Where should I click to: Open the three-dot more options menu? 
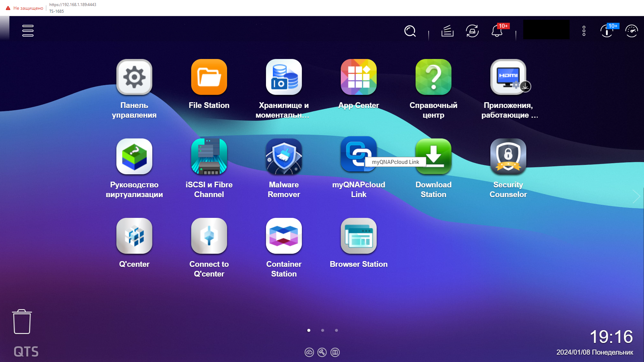point(584,31)
